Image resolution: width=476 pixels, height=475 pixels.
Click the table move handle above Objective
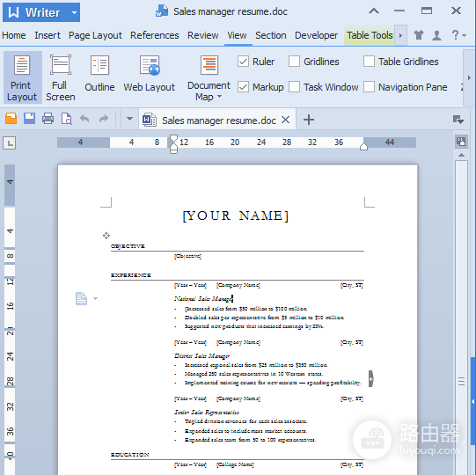click(106, 236)
